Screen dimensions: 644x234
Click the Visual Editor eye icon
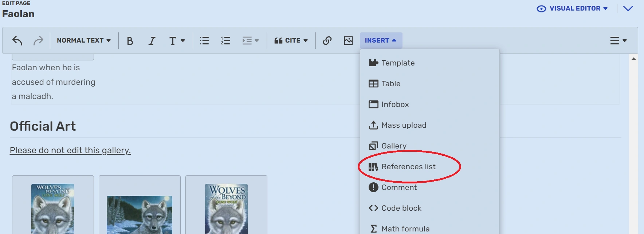pos(541,9)
